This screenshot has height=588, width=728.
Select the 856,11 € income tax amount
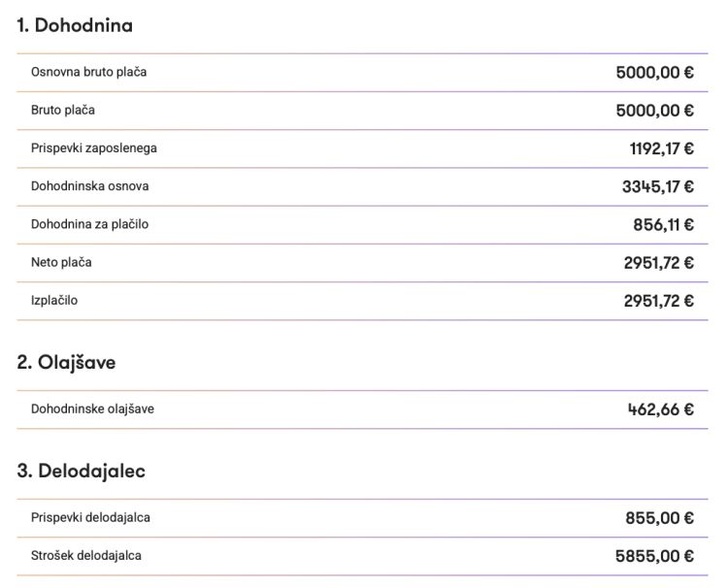(x=663, y=224)
